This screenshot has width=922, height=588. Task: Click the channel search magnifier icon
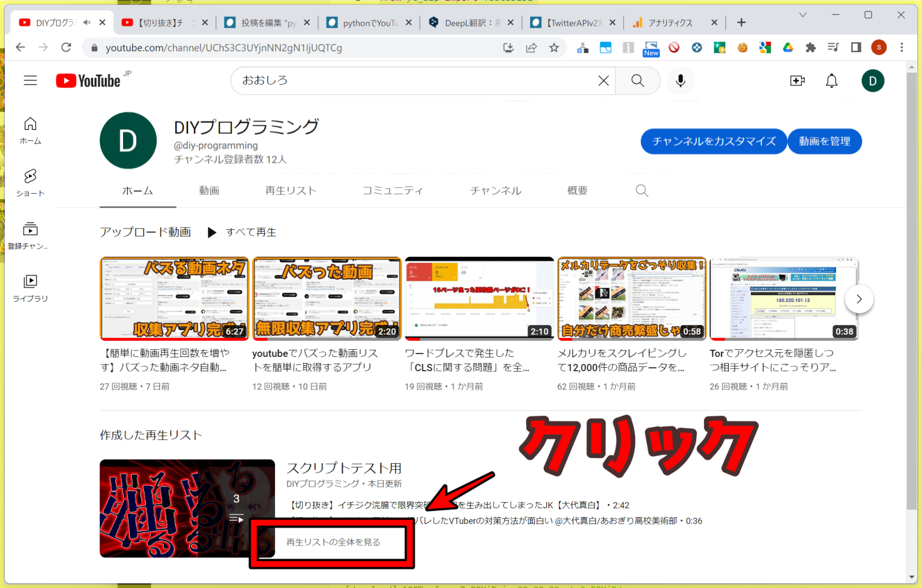click(x=642, y=190)
